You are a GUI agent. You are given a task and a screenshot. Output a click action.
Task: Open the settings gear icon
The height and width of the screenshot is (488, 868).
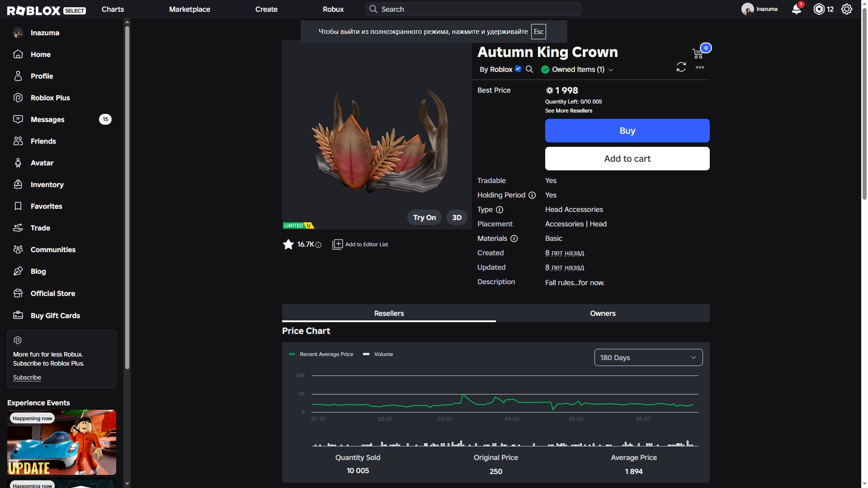pyautogui.click(x=846, y=9)
